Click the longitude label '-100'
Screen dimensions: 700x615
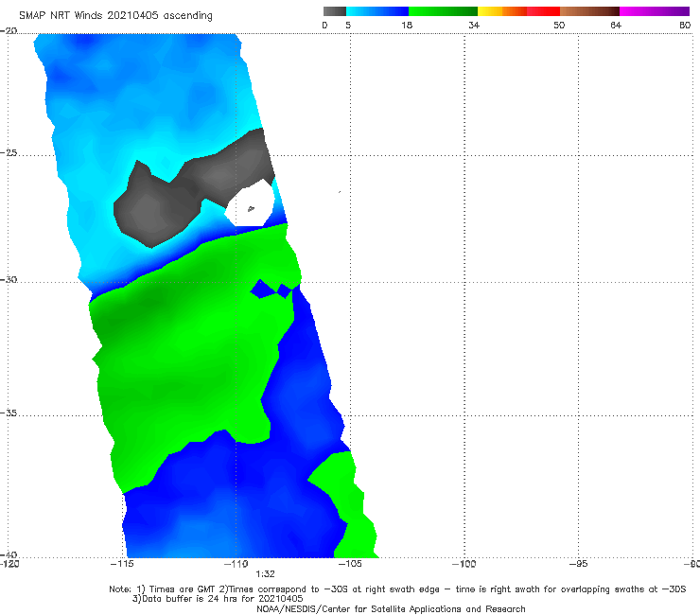pyautogui.click(x=464, y=564)
